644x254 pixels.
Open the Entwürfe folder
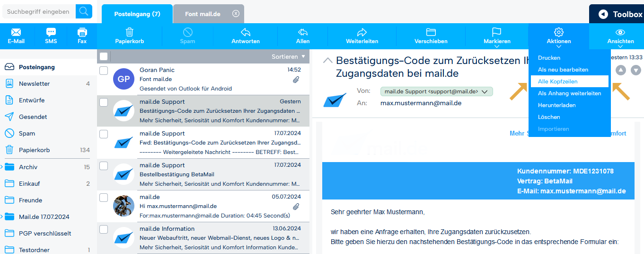coord(47,100)
